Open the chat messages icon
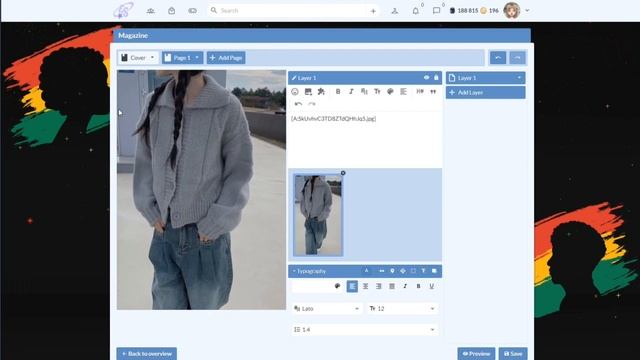 pyautogui.click(x=436, y=11)
